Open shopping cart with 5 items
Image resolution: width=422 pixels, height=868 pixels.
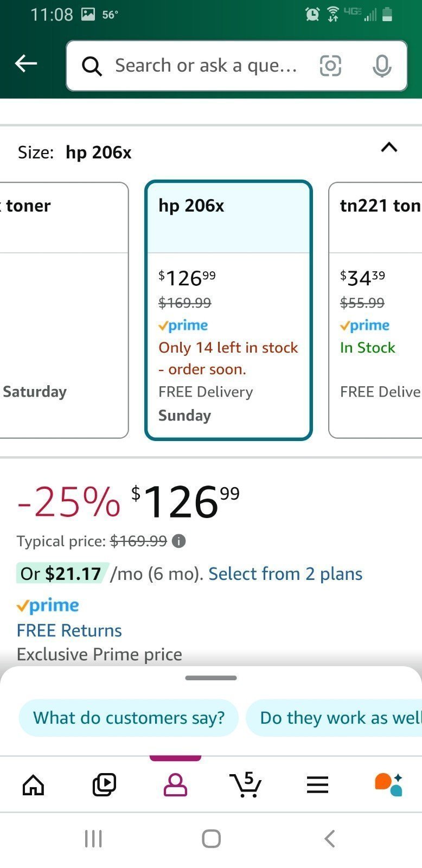click(246, 784)
